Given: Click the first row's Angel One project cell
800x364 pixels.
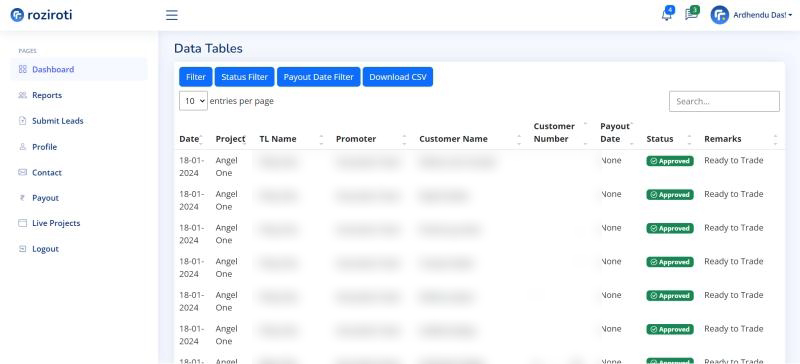Looking at the screenshot, I should coord(226,166).
